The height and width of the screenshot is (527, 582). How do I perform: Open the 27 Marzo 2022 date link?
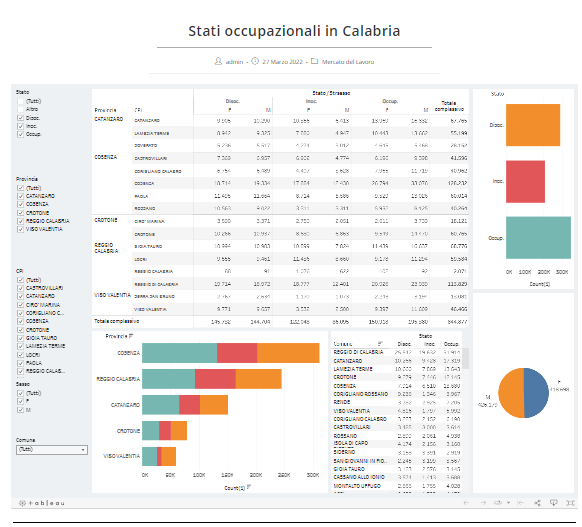(x=282, y=62)
